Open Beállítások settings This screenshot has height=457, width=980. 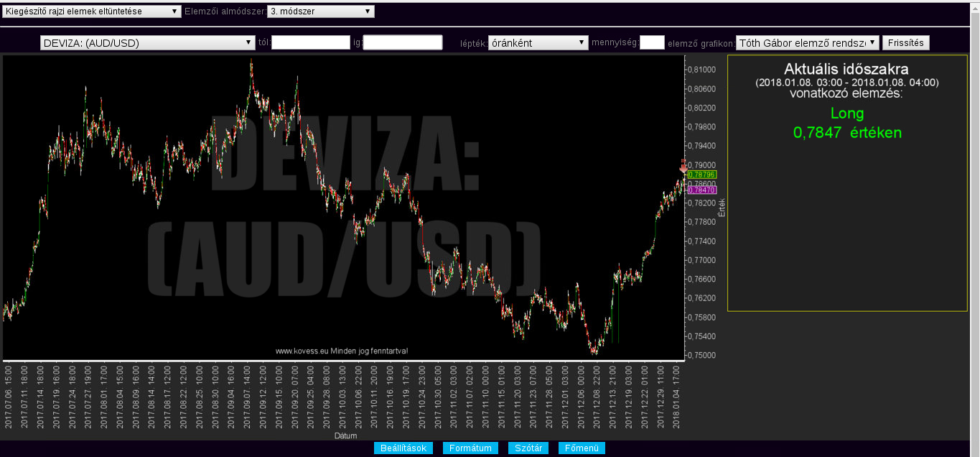tap(403, 448)
